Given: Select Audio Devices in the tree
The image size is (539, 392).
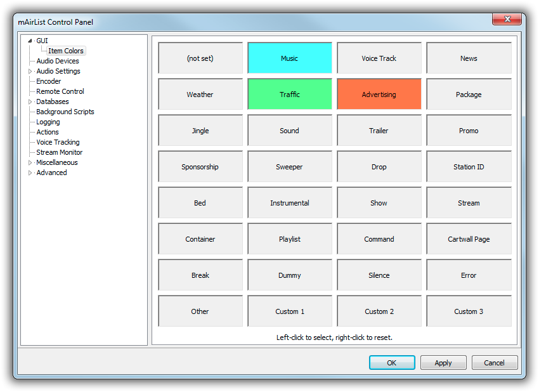Looking at the screenshot, I should click(x=58, y=61).
